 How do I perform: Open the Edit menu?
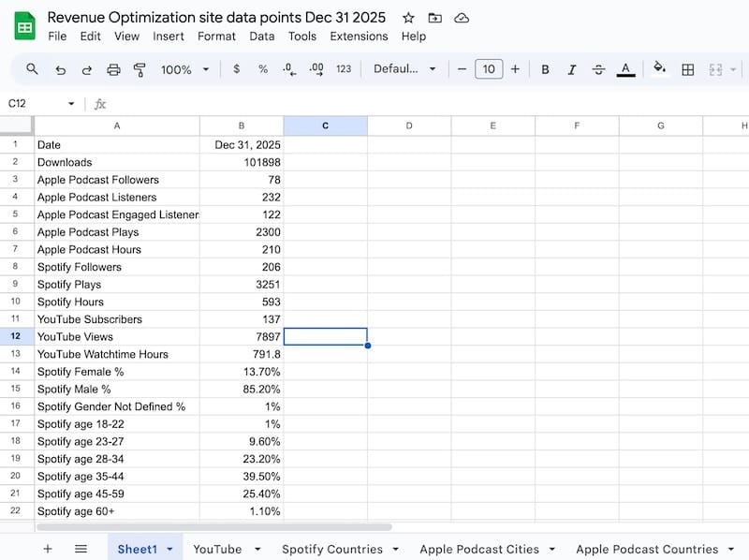tap(90, 37)
